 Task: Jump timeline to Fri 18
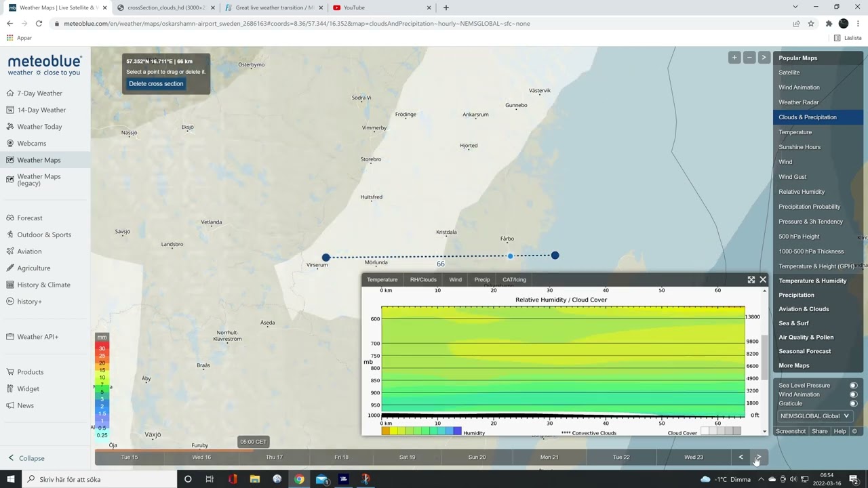(x=341, y=457)
